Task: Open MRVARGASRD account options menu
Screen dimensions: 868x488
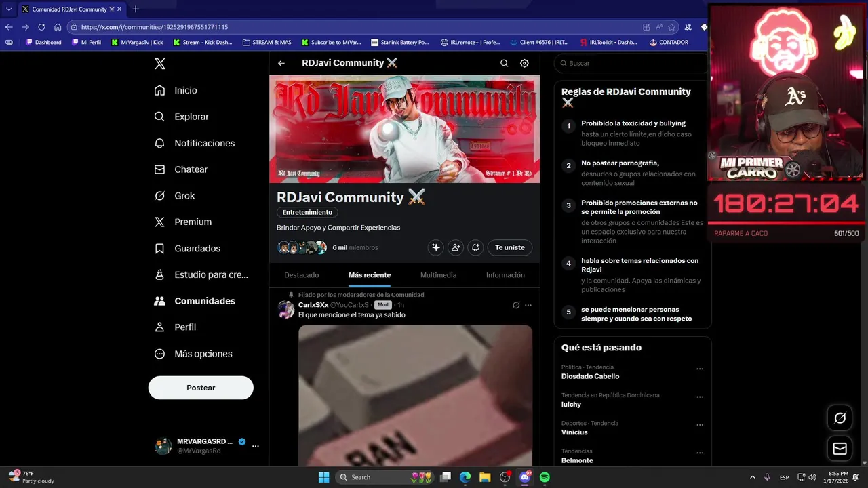Action: [x=256, y=446]
